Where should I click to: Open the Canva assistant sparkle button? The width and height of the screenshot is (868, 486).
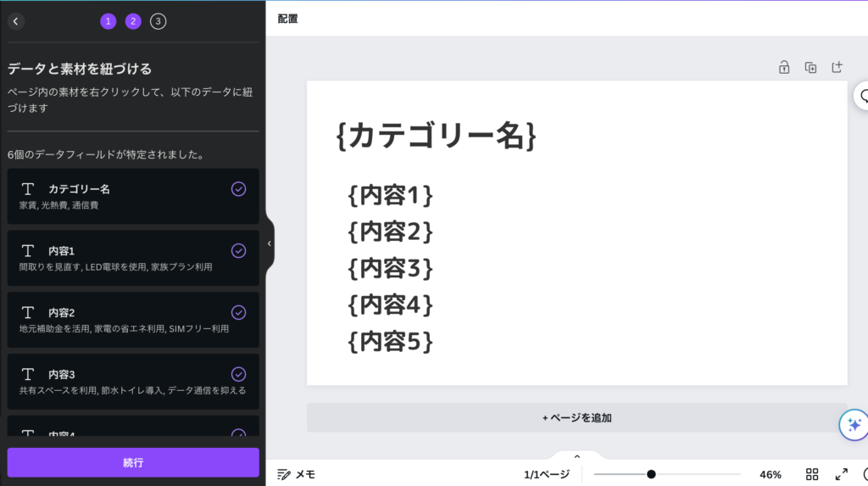coord(854,424)
